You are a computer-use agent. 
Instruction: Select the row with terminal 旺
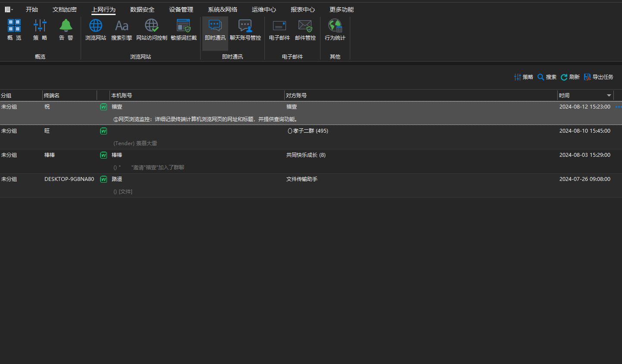(x=311, y=137)
